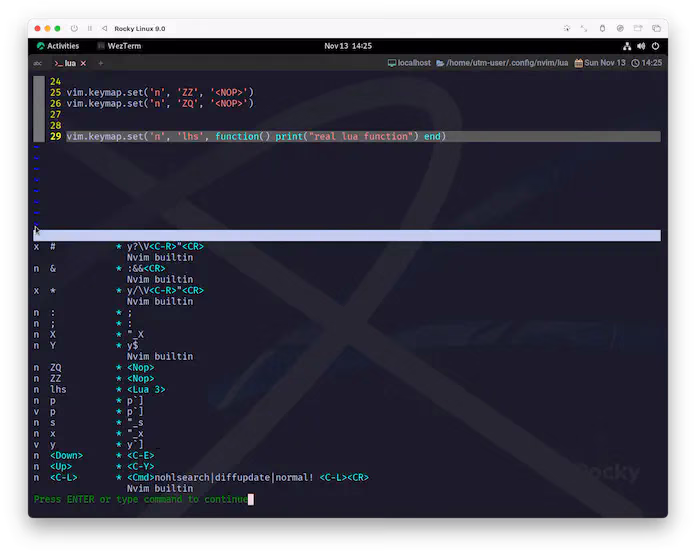Click the <C-L> mapping name
The image size is (696, 555).
point(63,477)
